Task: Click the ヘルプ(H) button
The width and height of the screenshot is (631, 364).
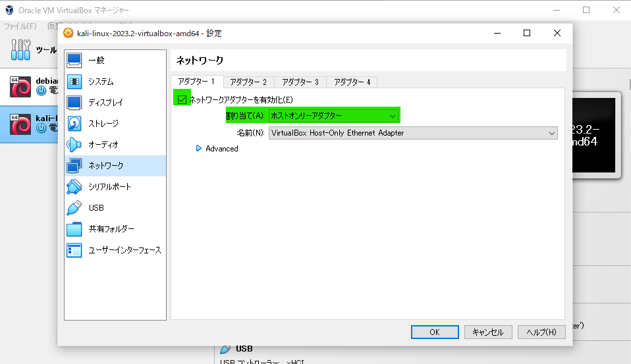Action: pyautogui.click(x=541, y=332)
